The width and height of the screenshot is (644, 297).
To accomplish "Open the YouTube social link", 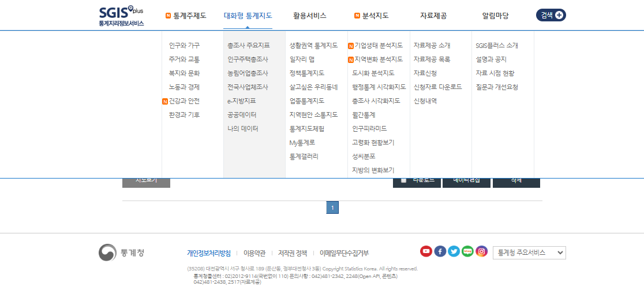I will pyautogui.click(x=426, y=251).
